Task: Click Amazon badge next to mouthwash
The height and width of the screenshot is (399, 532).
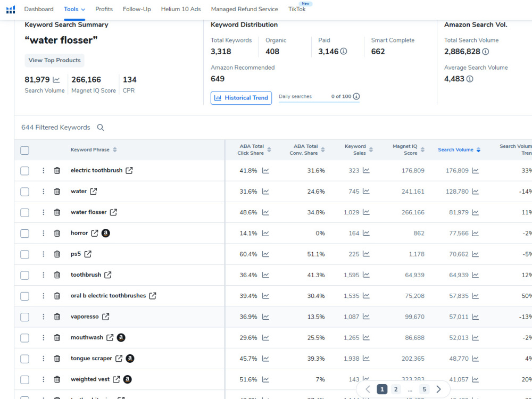Action: (121, 338)
